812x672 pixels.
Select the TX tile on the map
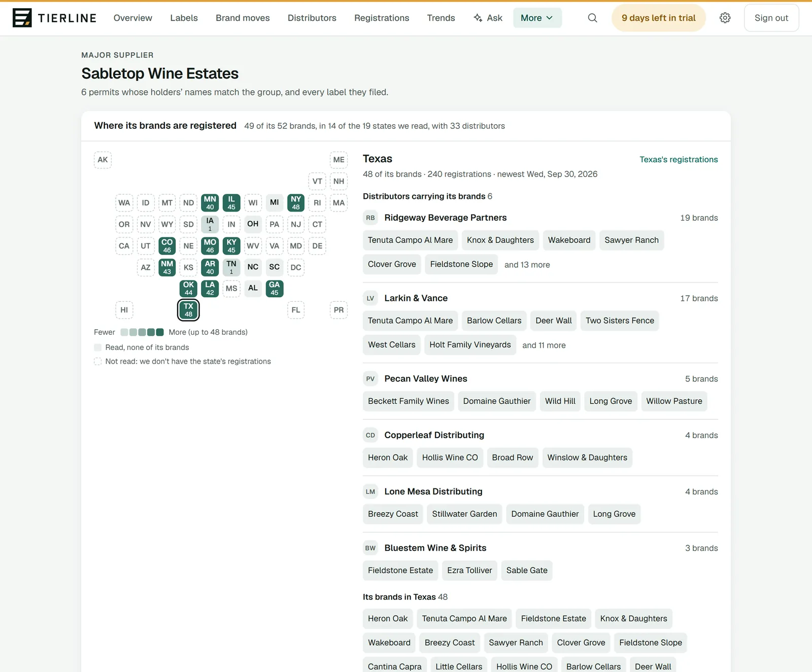click(x=188, y=310)
